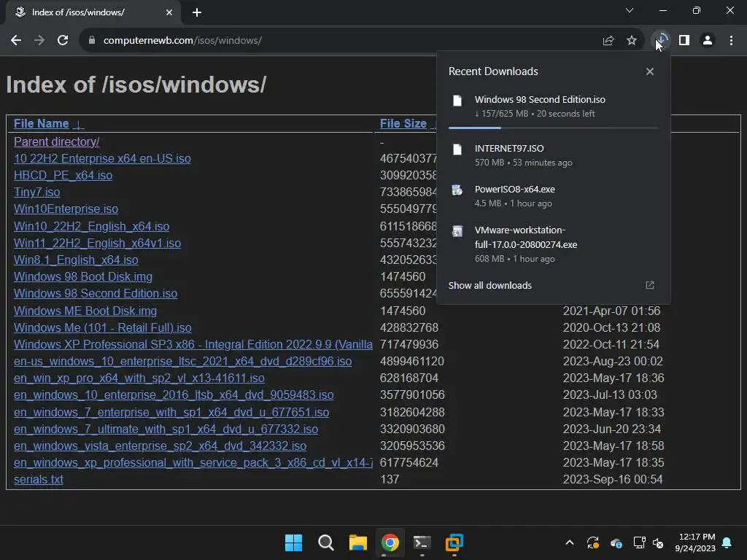Toggle the Chrome downloads button
Image resolution: width=747 pixels, height=560 pixels.
tap(661, 41)
